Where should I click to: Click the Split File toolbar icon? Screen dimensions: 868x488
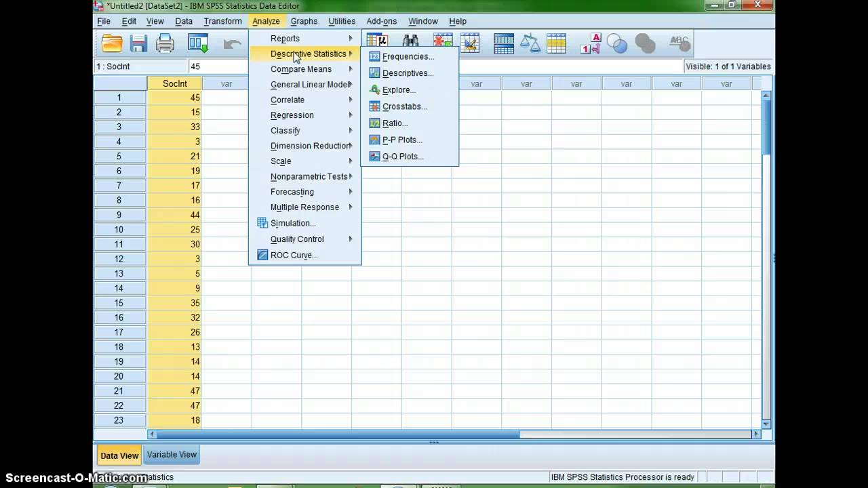tap(504, 44)
